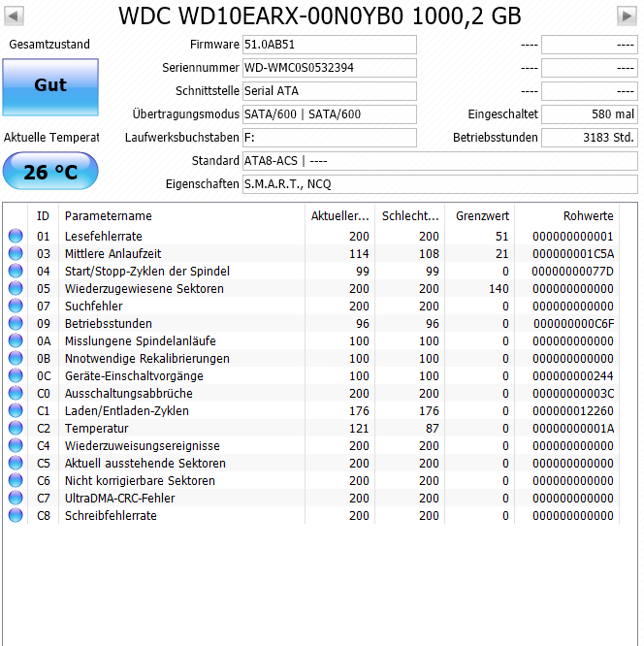Viewport: 644px width, 646px height.
Task: Go to next disk with right arrow
Action: coord(627,16)
